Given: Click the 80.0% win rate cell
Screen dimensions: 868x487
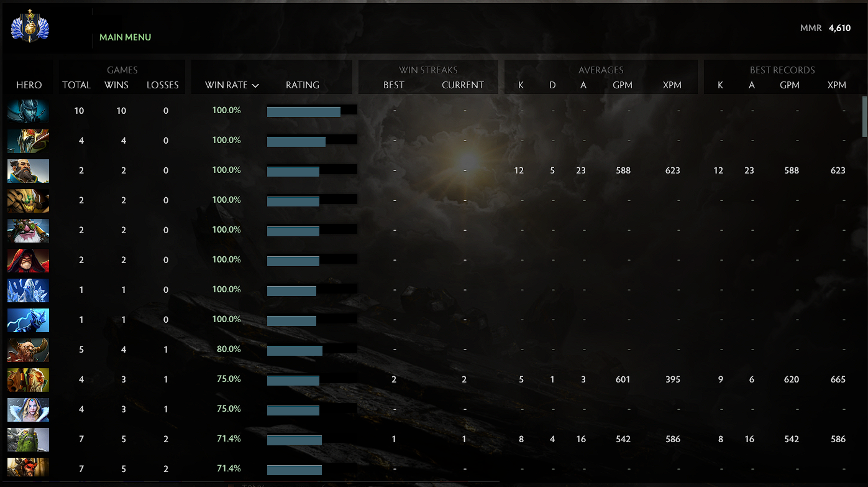Looking at the screenshot, I should coord(229,349).
